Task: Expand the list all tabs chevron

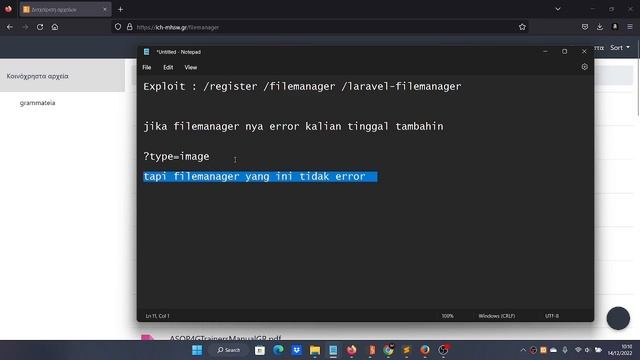Action: click(x=558, y=9)
